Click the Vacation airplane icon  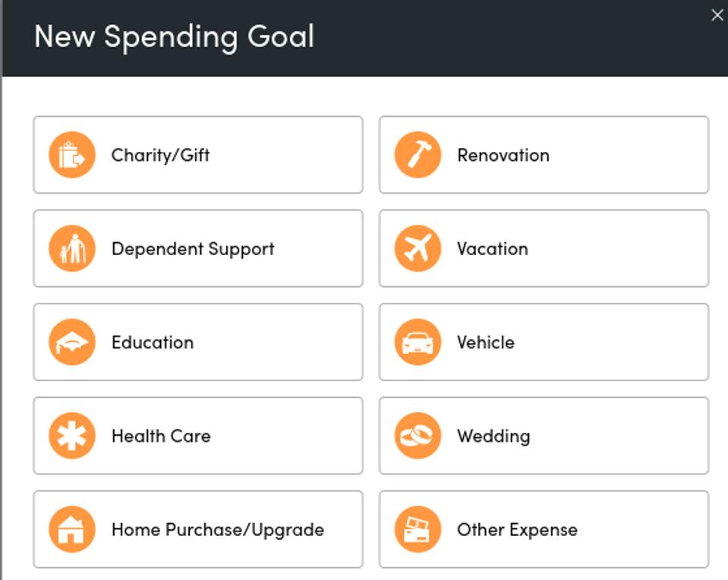pos(418,248)
